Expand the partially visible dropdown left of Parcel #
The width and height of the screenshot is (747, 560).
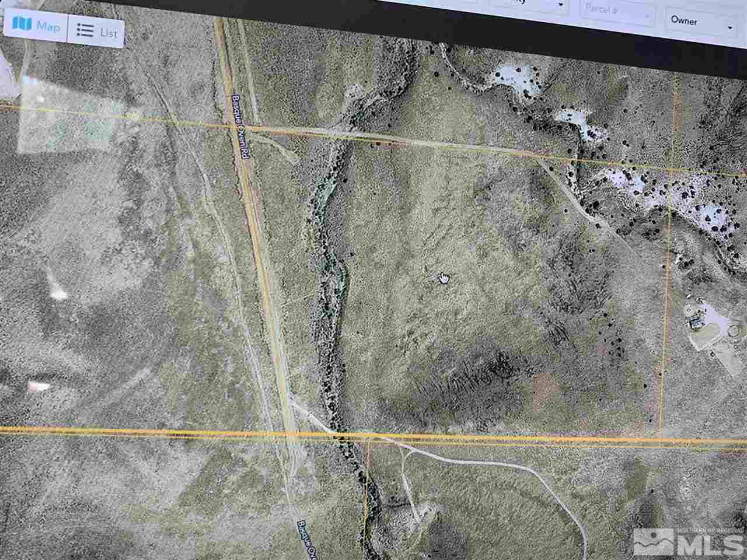click(x=529, y=5)
